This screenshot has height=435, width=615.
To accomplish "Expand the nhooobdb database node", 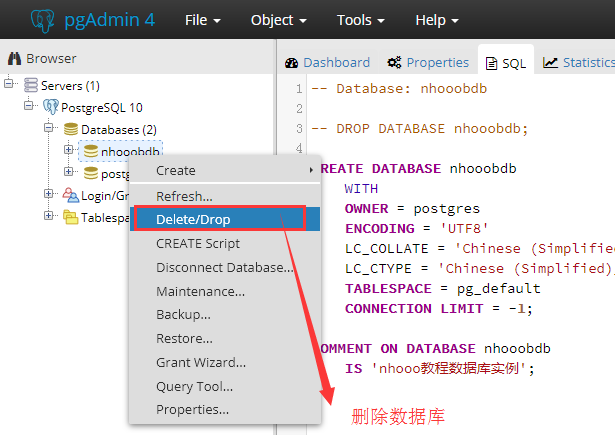I will click(x=68, y=151).
